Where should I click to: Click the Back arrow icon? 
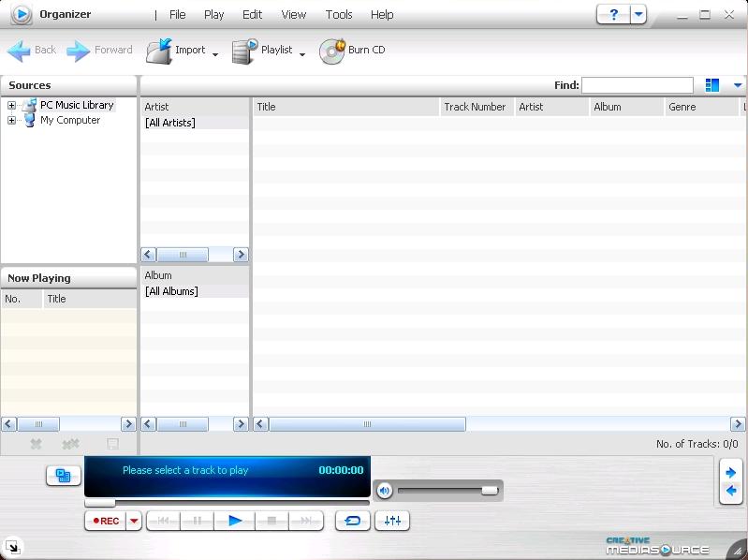19,51
